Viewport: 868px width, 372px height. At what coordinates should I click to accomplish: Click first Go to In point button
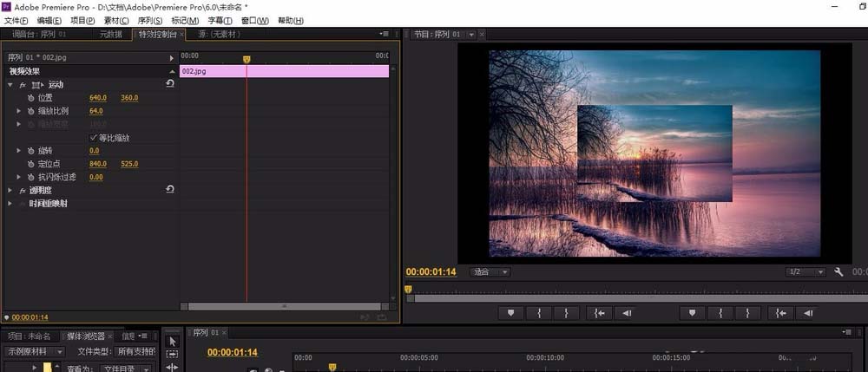[x=600, y=313]
